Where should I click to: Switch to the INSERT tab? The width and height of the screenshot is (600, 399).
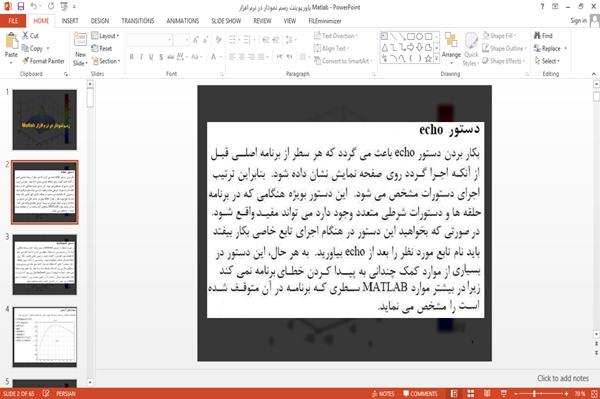(70, 21)
